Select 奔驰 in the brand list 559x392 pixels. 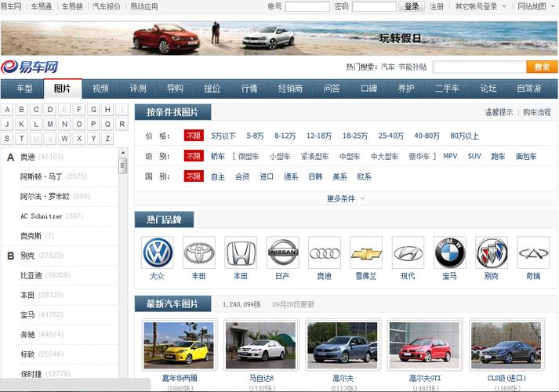[27, 334]
